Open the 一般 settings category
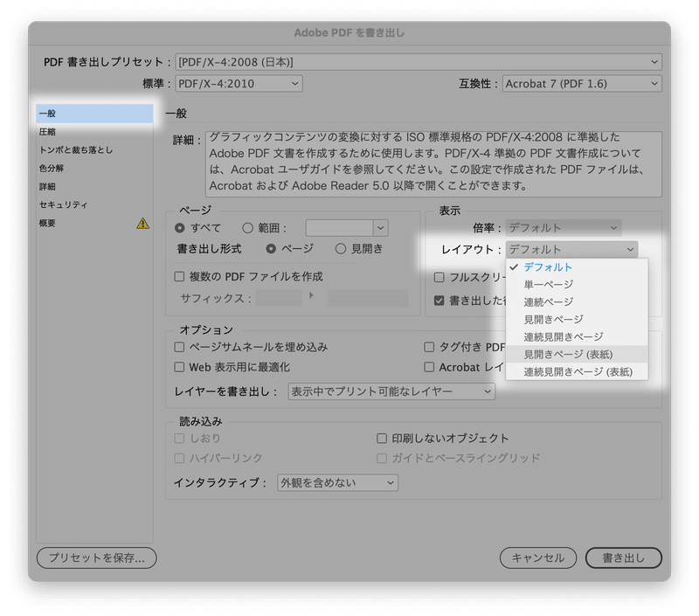Image resolution: width=699 pixels, height=616 pixels. coord(94,114)
